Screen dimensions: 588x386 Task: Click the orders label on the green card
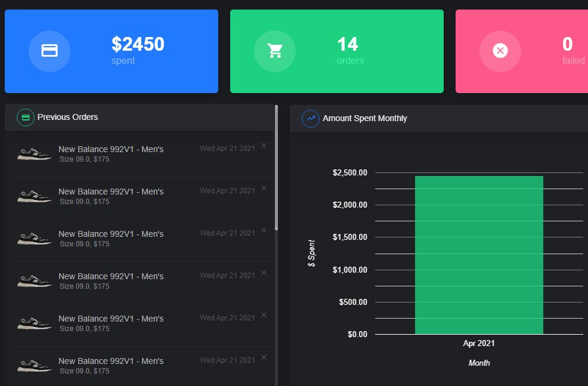coord(350,60)
